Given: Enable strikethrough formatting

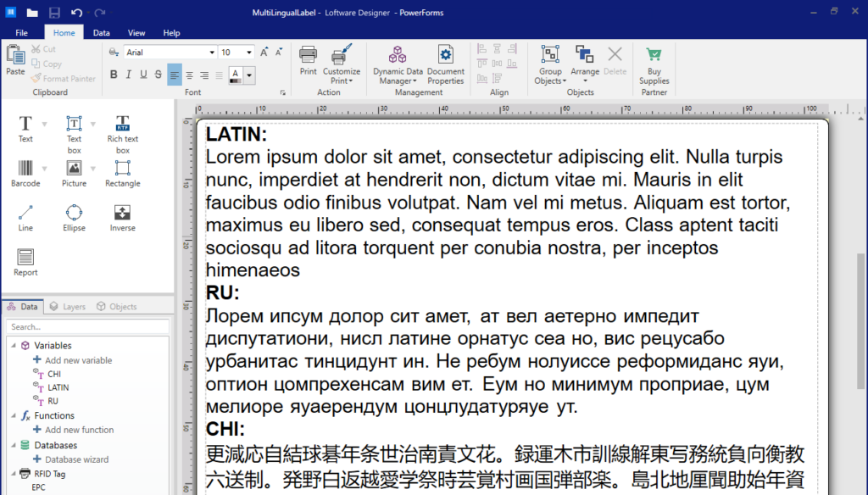Looking at the screenshot, I should 158,75.
